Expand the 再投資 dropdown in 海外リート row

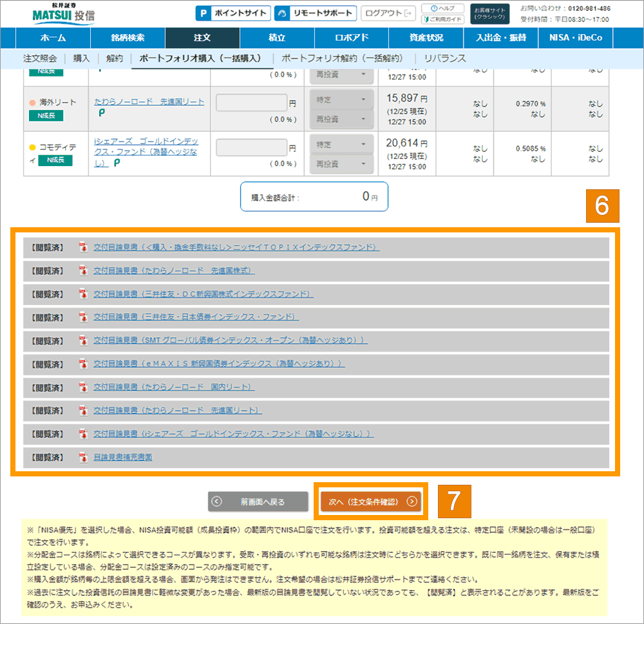click(341, 119)
